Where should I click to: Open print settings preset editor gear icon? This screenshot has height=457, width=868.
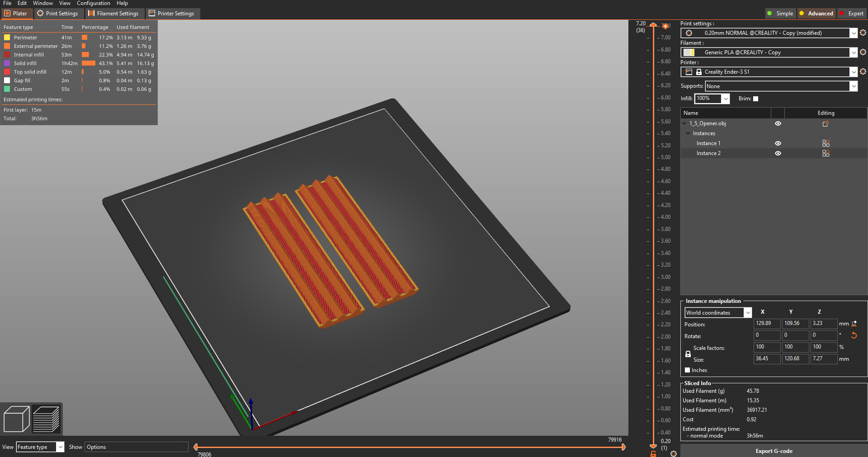[x=863, y=33]
